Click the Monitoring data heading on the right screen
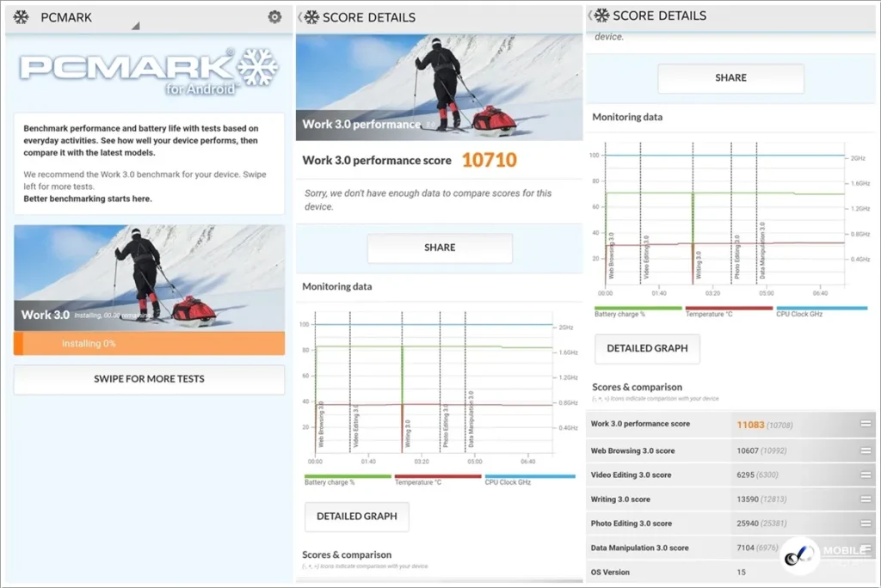The width and height of the screenshot is (881, 588). 627,117
